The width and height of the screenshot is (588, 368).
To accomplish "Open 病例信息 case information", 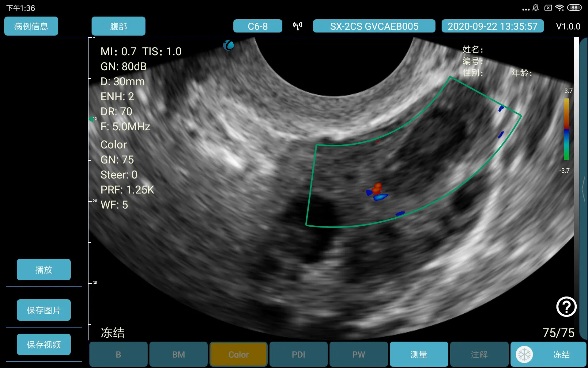I will 31,26.
